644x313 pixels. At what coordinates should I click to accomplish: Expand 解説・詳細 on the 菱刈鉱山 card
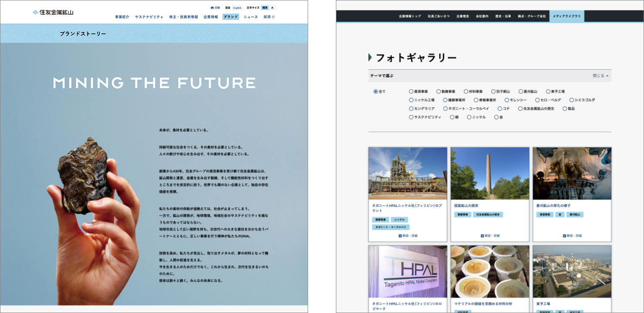click(x=572, y=236)
